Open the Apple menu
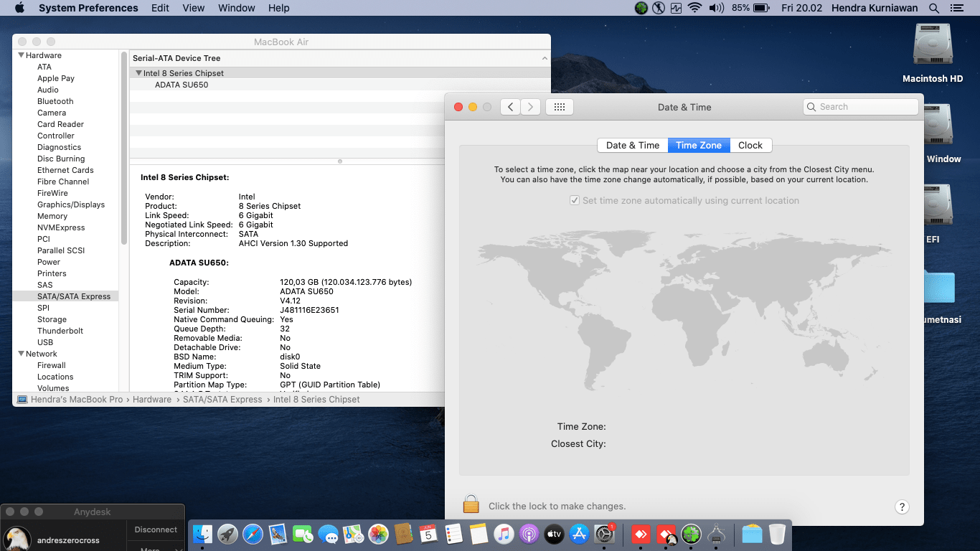 point(19,8)
